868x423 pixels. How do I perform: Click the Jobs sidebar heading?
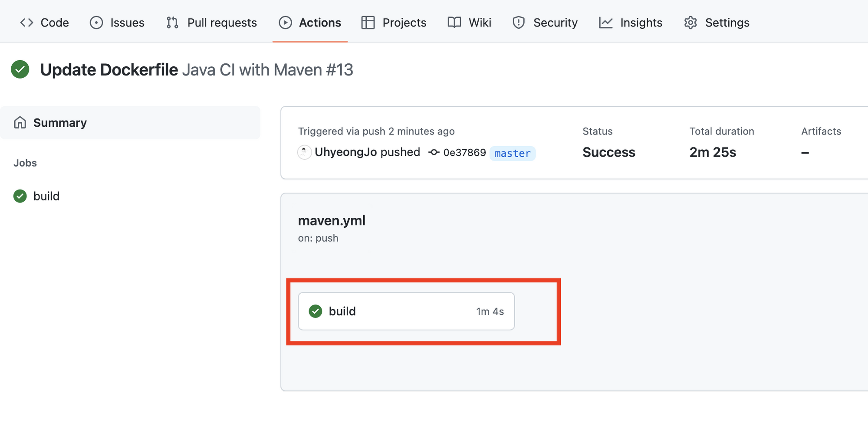pos(25,163)
